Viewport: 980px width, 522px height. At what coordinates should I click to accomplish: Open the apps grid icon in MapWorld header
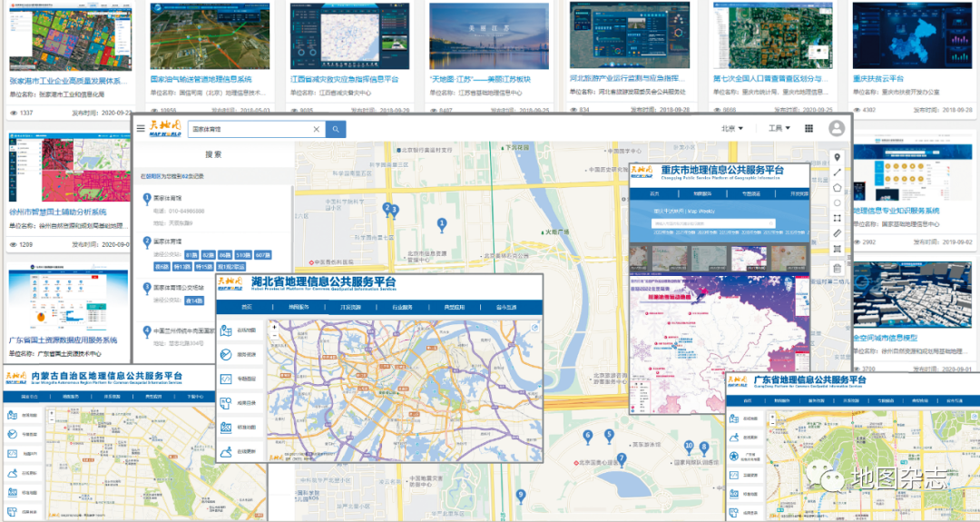(x=808, y=128)
